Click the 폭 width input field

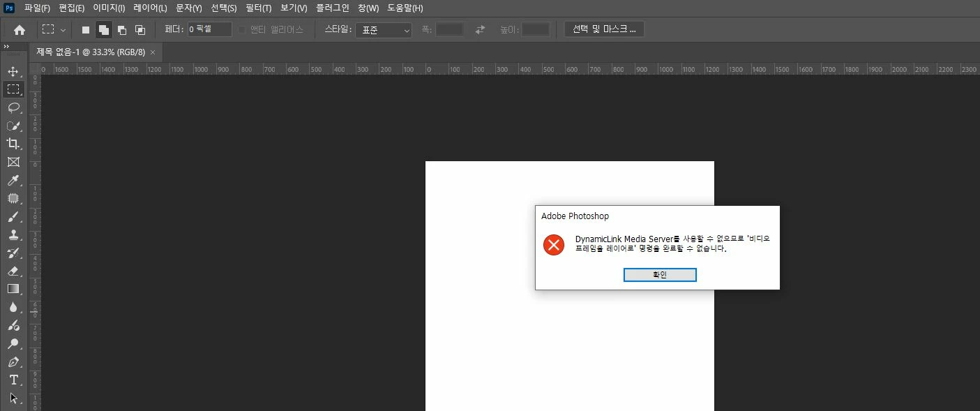[x=450, y=29]
